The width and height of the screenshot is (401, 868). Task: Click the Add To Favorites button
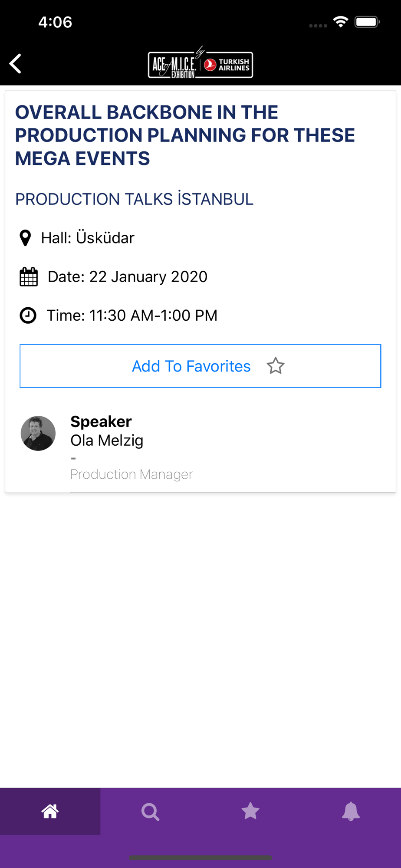[x=200, y=366]
